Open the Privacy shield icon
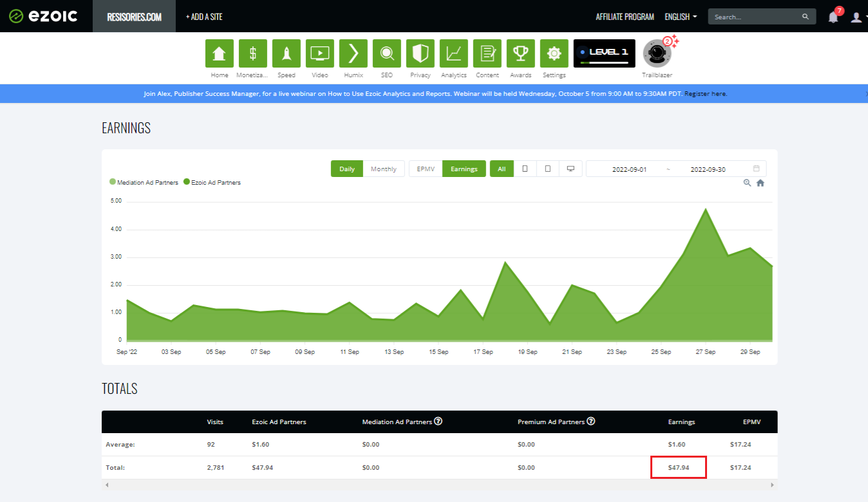The image size is (868, 502). coord(420,53)
